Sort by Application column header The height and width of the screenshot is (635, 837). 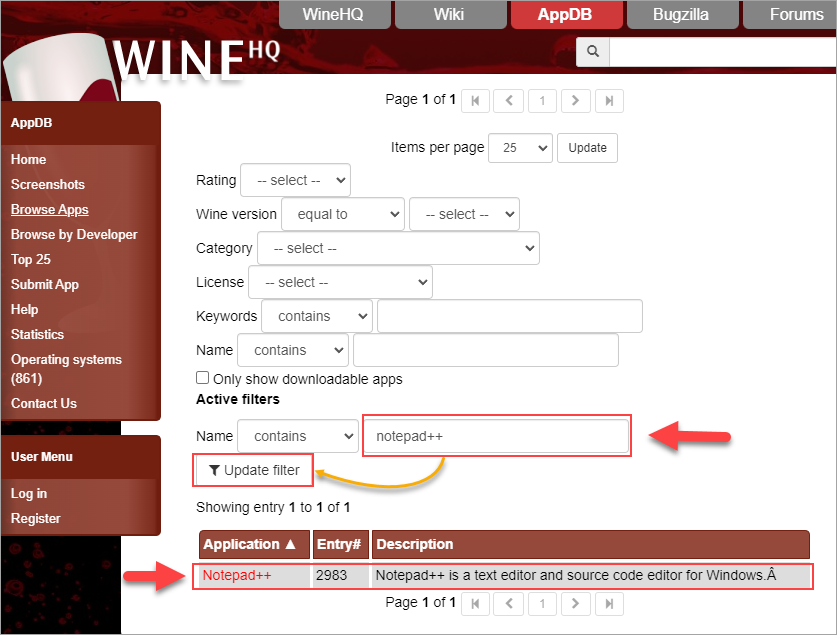[254, 544]
